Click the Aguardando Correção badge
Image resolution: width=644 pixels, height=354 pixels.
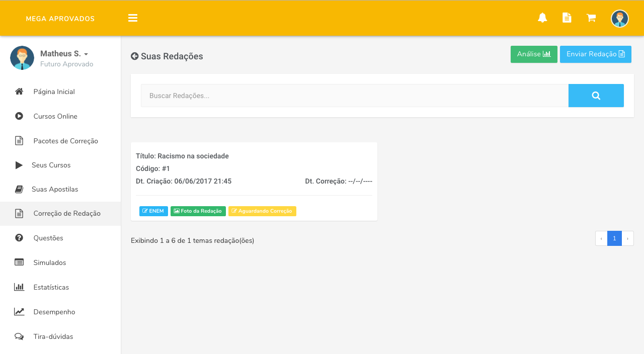(x=262, y=211)
